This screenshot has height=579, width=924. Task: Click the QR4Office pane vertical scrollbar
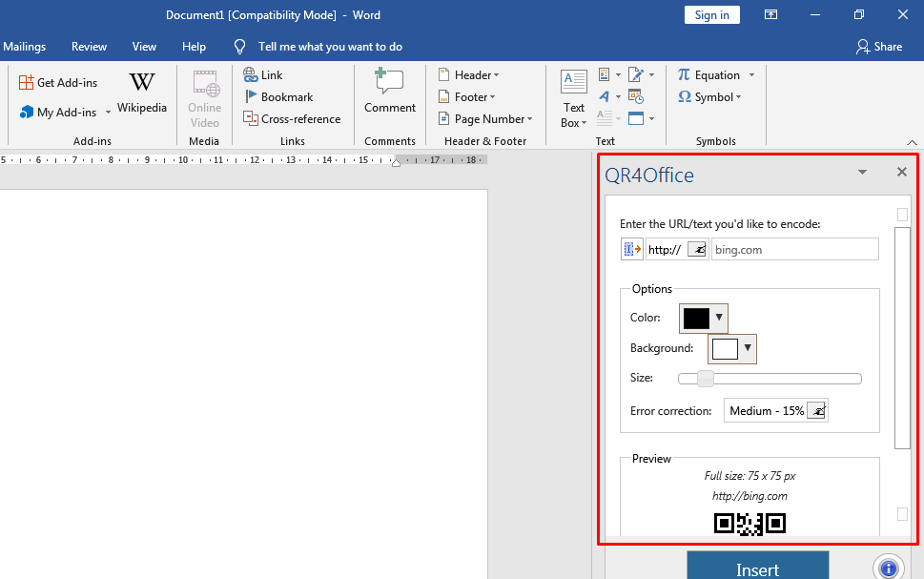coord(902,338)
